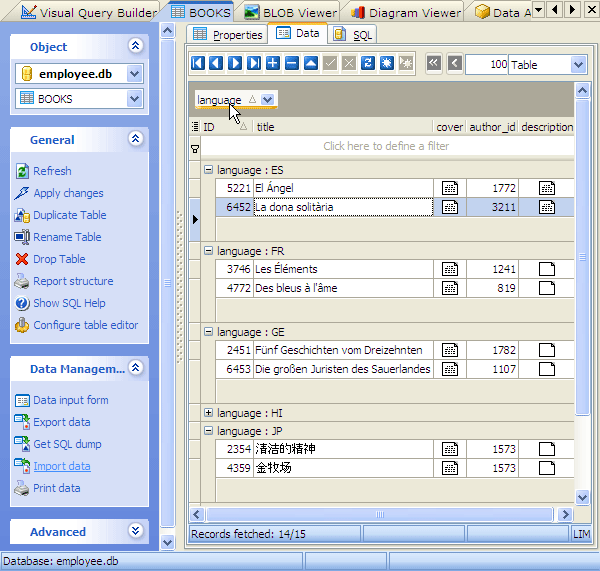Image resolution: width=600 pixels, height=571 pixels.
Task: Collapse the language : GE group
Action: click(208, 331)
